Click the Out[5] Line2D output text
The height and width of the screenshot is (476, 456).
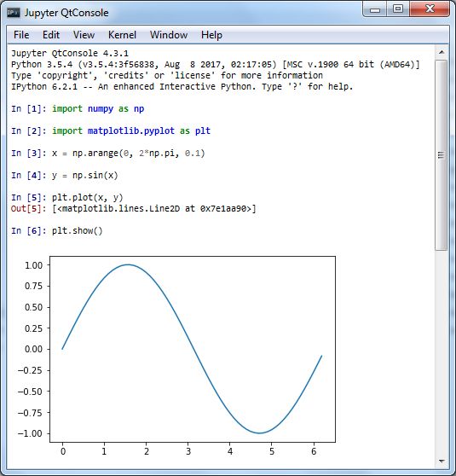(x=154, y=209)
